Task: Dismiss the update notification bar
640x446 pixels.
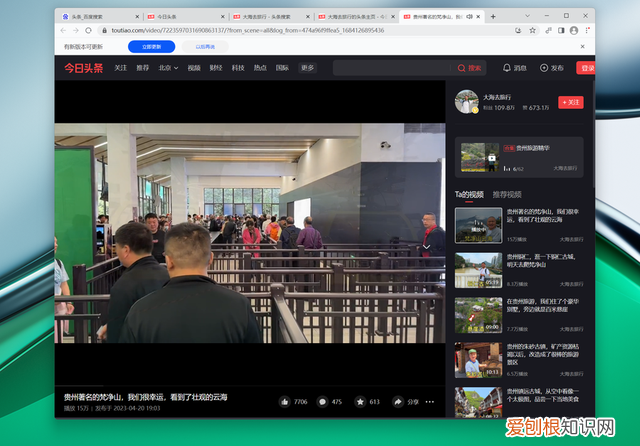Action: tap(582, 47)
